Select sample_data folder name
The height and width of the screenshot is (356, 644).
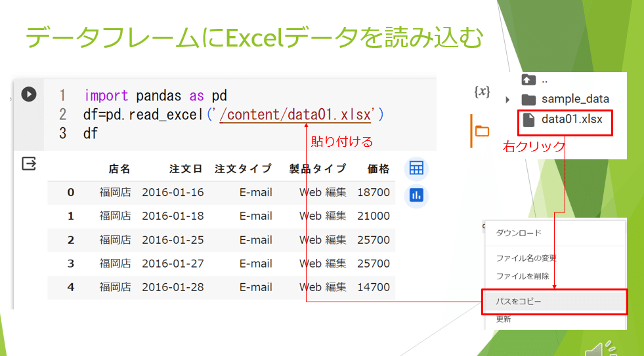(575, 99)
